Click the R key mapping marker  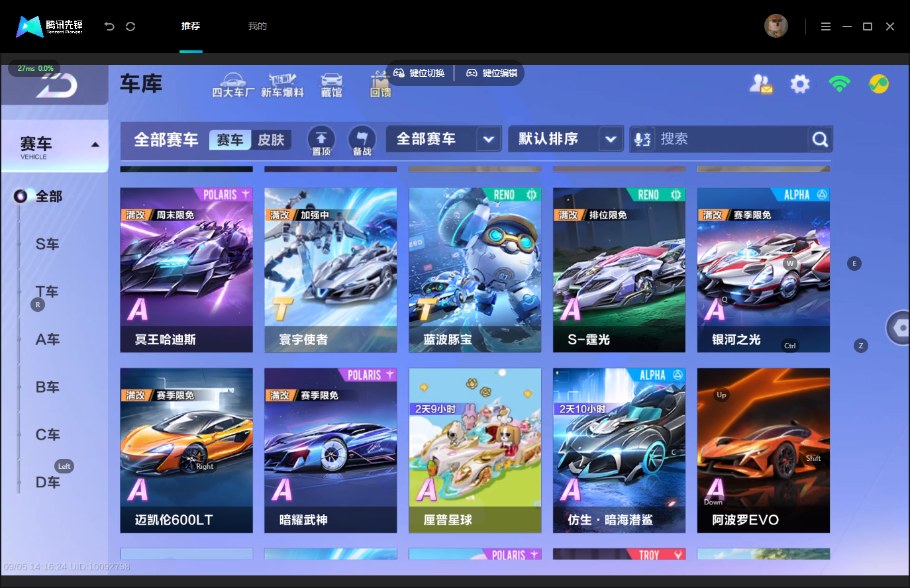point(38,305)
